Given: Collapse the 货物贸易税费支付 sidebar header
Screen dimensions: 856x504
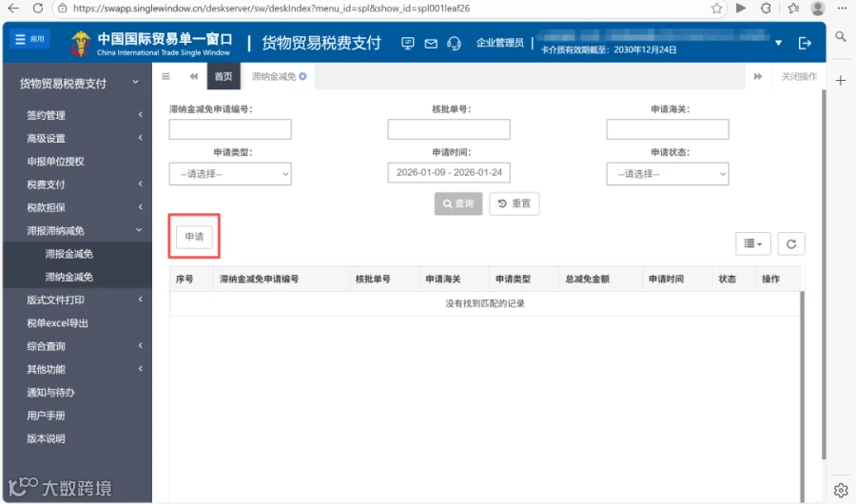Looking at the screenshot, I should pyautogui.click(x=80, y=83).
